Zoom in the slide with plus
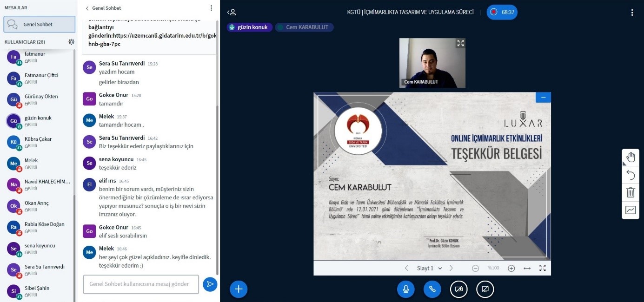This screenshot has width=644, height=302. click(511, 268)
